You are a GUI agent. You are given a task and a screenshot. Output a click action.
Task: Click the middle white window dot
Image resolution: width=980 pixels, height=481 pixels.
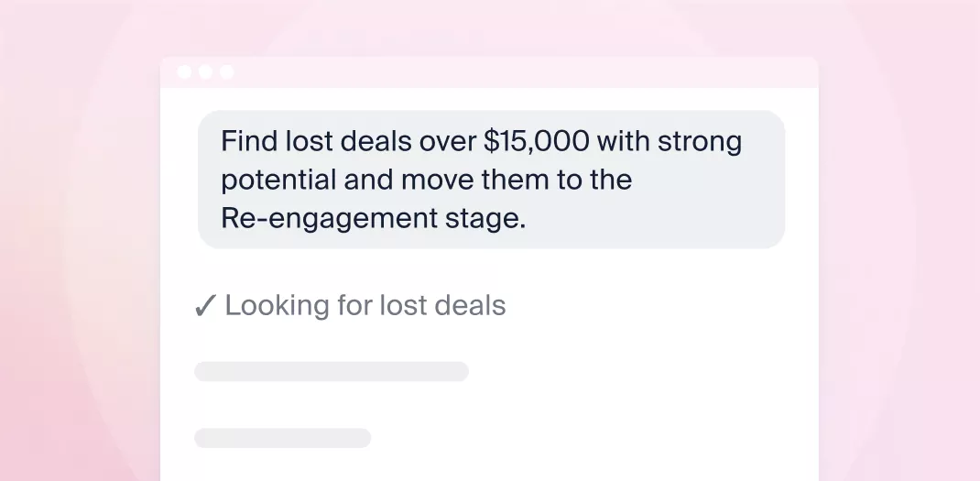point(206,72)
